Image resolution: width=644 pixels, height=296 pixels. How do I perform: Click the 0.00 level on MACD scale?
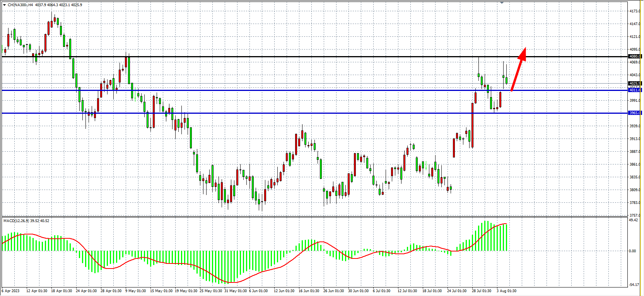click(x=632, y=251)
